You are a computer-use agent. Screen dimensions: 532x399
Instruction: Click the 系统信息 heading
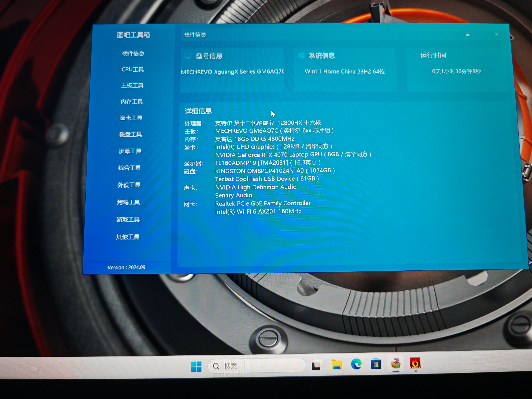(x=322, y=56)
